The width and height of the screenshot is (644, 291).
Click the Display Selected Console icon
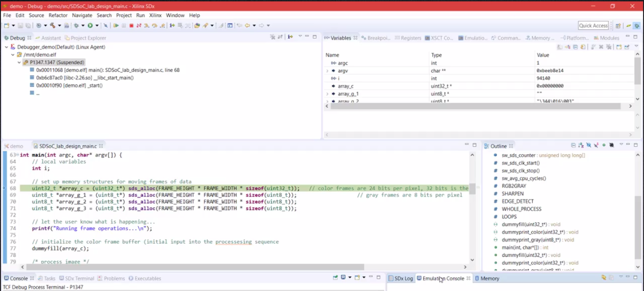point(343,277)
